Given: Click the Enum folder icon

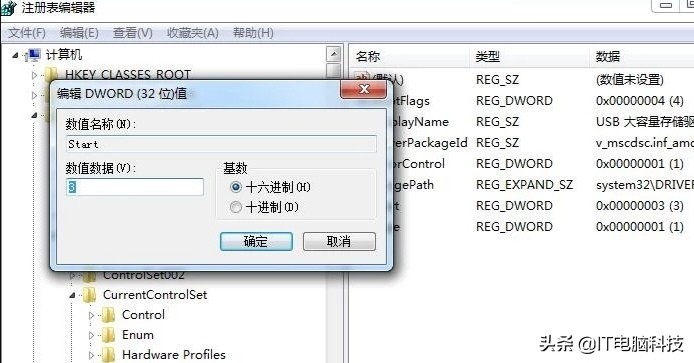Looking at the screenshot, I should tap(108, 335).
